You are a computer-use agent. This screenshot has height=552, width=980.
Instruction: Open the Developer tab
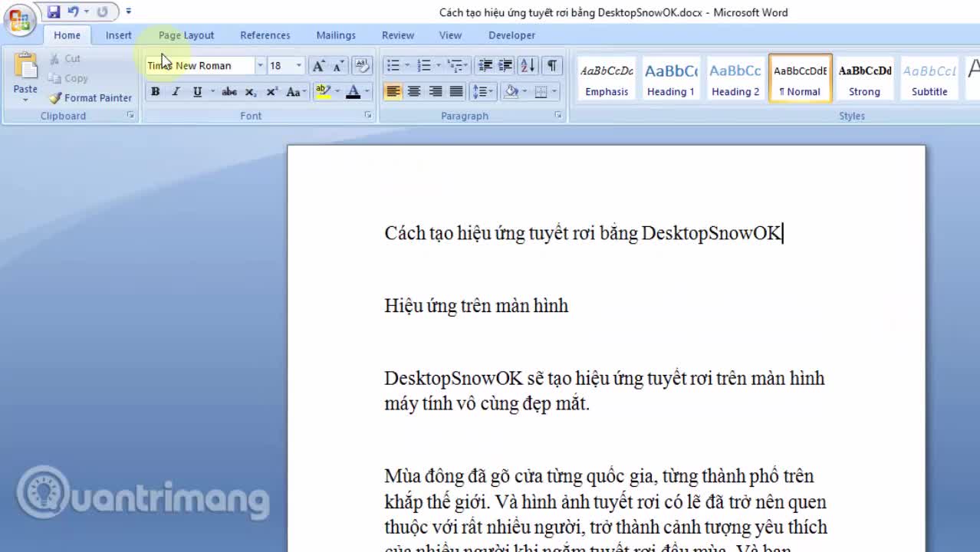coord(511,35)
